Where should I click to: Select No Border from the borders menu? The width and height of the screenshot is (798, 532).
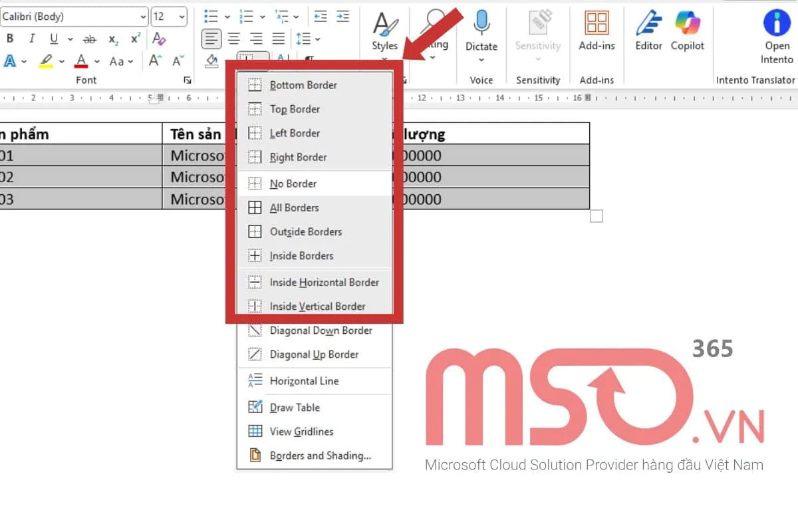point(293,184)
